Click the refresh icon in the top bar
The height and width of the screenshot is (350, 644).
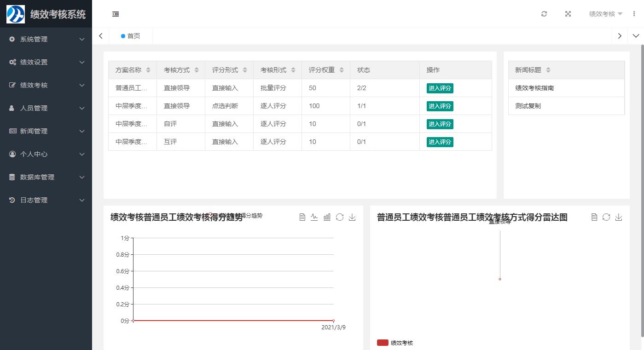click(544, 14)
